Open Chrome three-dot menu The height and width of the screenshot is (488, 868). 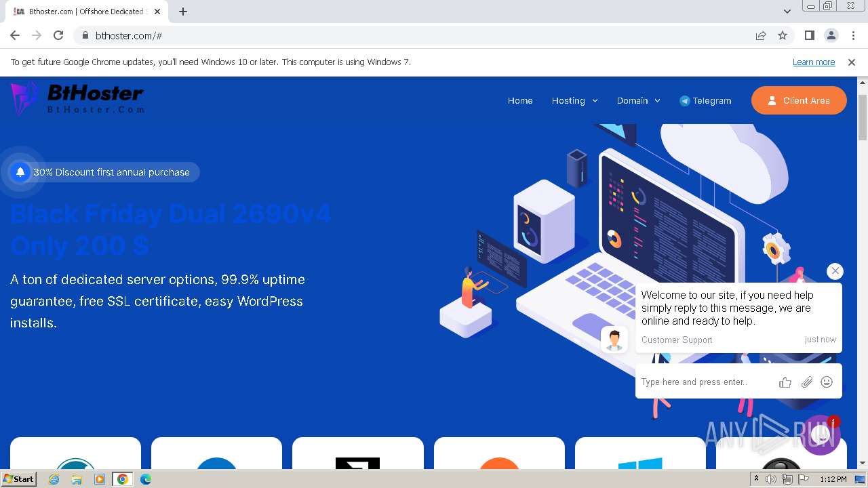point(853,35)
